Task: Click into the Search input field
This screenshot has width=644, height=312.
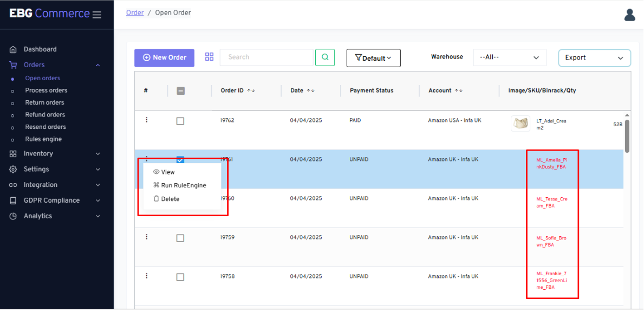Action: click(x=266, y=57)
